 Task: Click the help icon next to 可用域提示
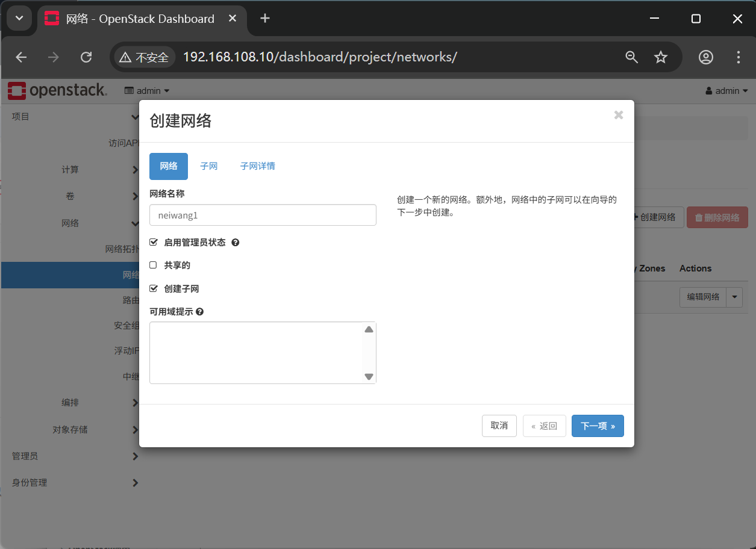199,312
